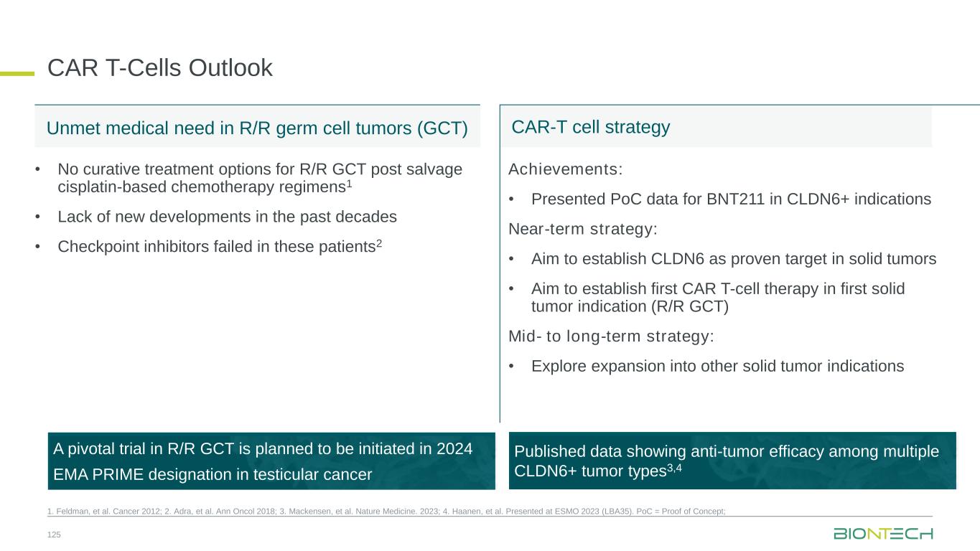This screenshot has width=980, height=551.
Task: Click the EMA PRIME designation line
Action: (x=213, y=474)
